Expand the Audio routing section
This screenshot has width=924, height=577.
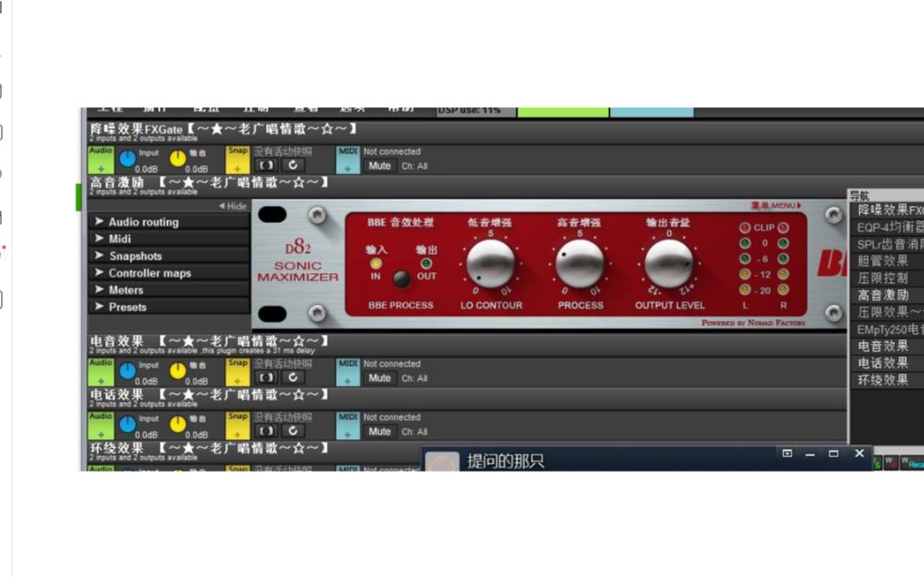(x=169, y=222)
